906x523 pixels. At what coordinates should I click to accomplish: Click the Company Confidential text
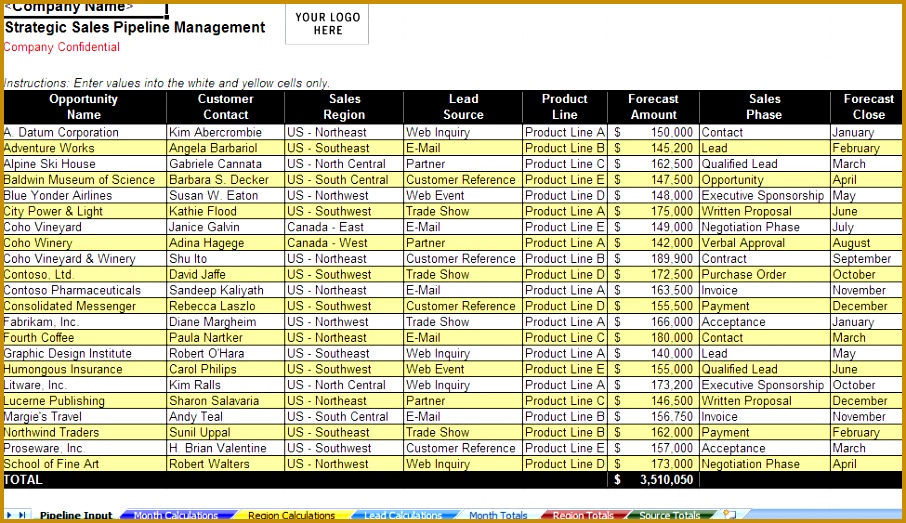coord(62,47)
